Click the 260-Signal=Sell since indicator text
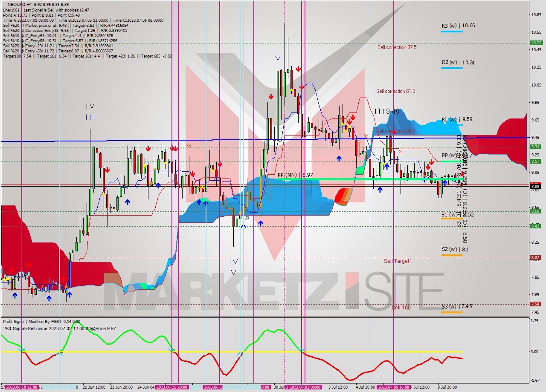 (x=59, y=329)
